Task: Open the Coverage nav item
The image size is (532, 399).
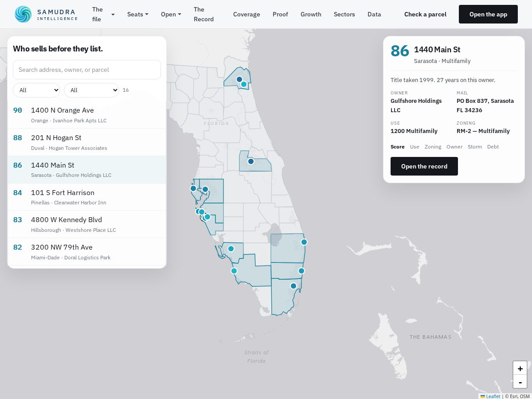Action: coord(246,14)
